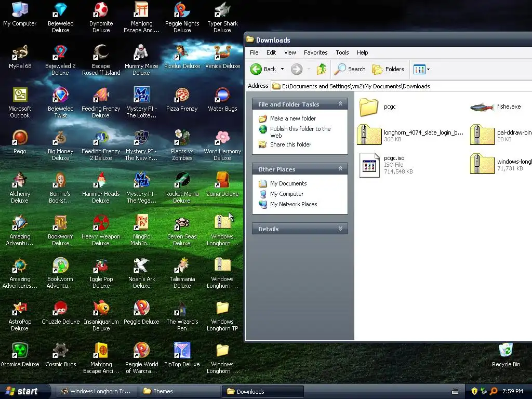Click the Mummy Maze Deluxe icon
Viewport: 532px width, 399px height.
click(141, 60)
